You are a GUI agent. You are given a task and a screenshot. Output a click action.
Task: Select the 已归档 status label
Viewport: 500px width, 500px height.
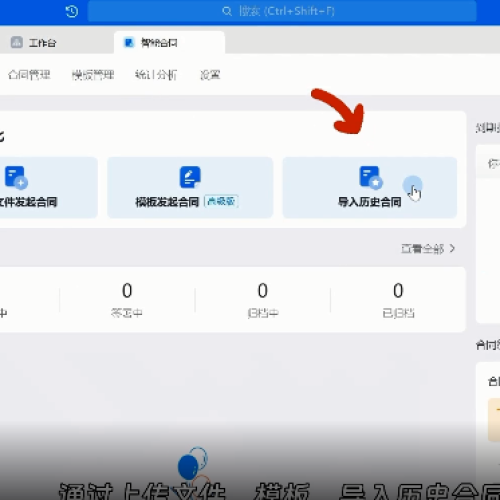[398, 313]
